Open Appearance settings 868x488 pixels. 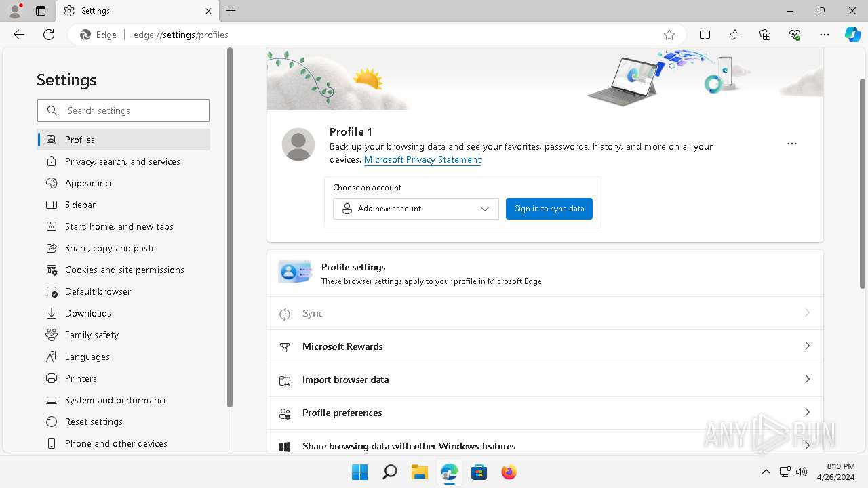pos(123,183)
